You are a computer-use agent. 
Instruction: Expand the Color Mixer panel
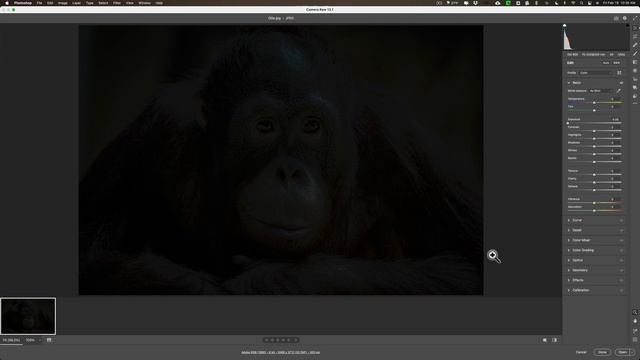(x=569, y=240)
